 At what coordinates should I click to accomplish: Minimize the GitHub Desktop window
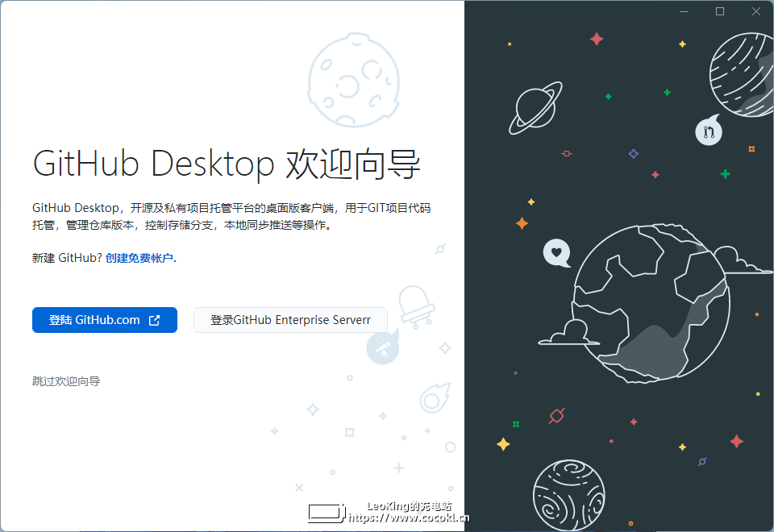684,11
